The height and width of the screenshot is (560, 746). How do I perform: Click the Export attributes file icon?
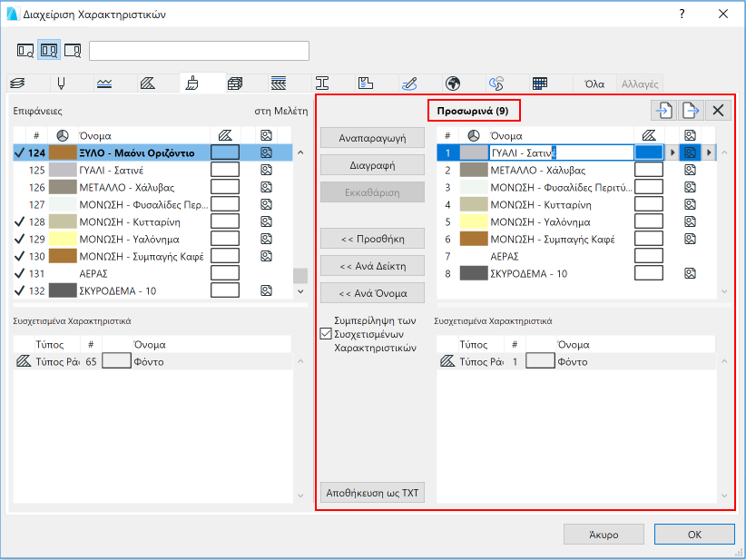coord(691,111)
